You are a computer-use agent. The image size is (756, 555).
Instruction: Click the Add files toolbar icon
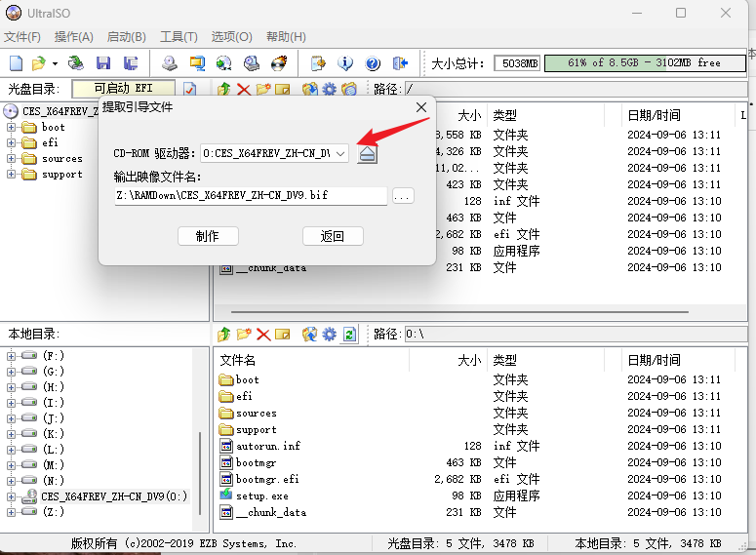tap(318, 63)
